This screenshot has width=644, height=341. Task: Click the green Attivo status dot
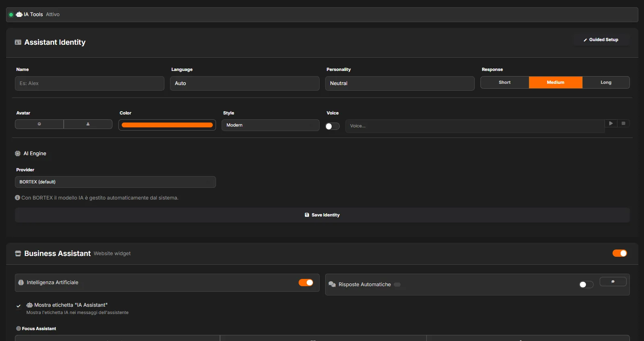click(x=11, y=15)
